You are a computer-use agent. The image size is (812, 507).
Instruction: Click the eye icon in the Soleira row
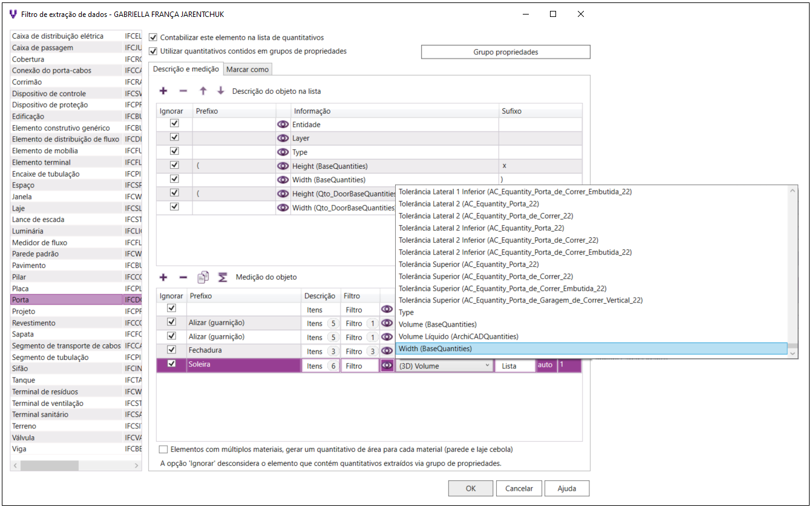pos(387,365)
